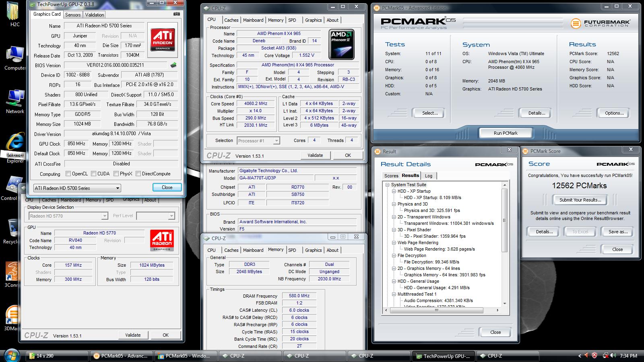Collapse the File Decryption node
The image size is (644, 362).
click(x=394, y=255)
